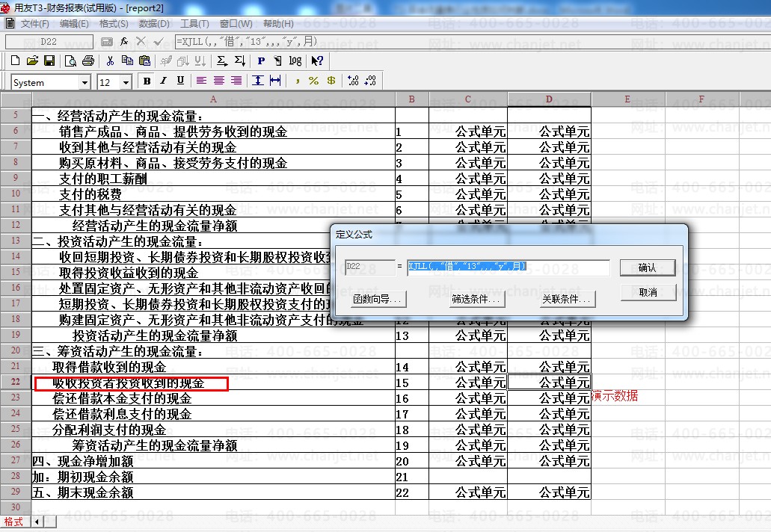Apply thousands comma format
The image size is (771, 532).
click(x=297, y=81)
